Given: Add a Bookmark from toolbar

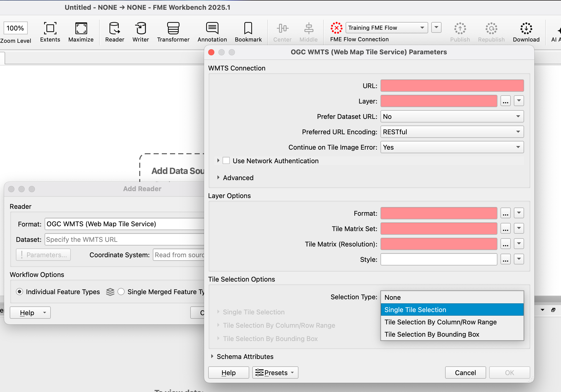Looking at the screenshot, I should (248, 32).
